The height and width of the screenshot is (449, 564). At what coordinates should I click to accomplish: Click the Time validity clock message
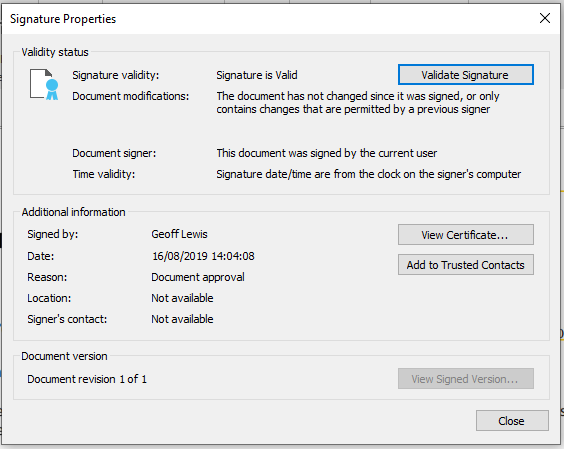[368, 174]
